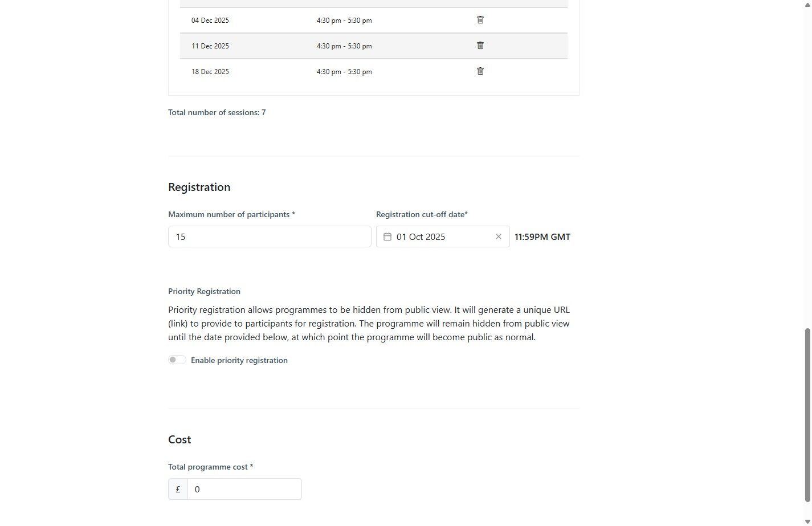The image size is (812, 526).
Task: Click the page's vertical scrollbar thumb
Action: point(807,415)
